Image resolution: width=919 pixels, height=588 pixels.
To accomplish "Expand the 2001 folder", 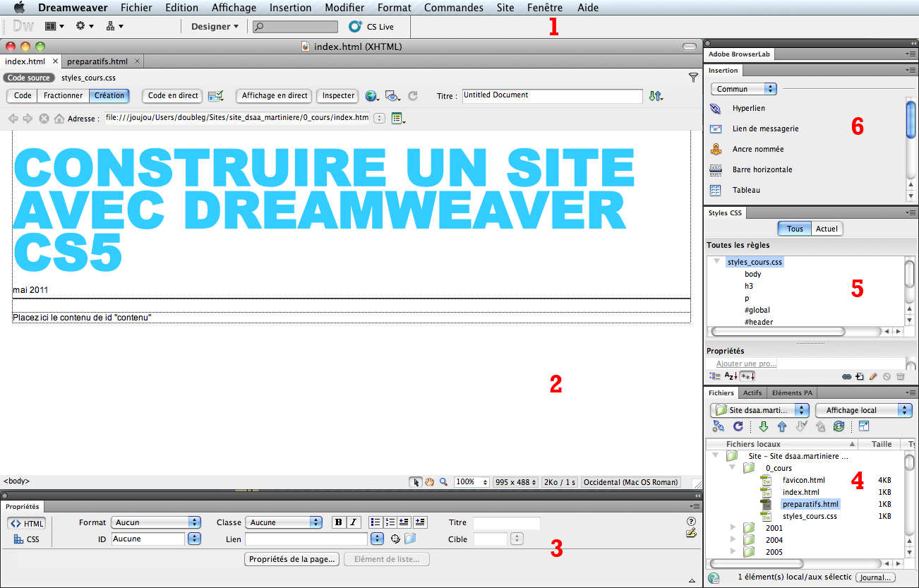I will point(733,527).
